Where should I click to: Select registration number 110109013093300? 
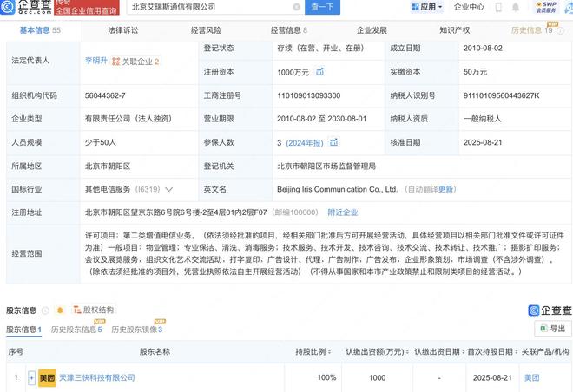coord(309,95)
